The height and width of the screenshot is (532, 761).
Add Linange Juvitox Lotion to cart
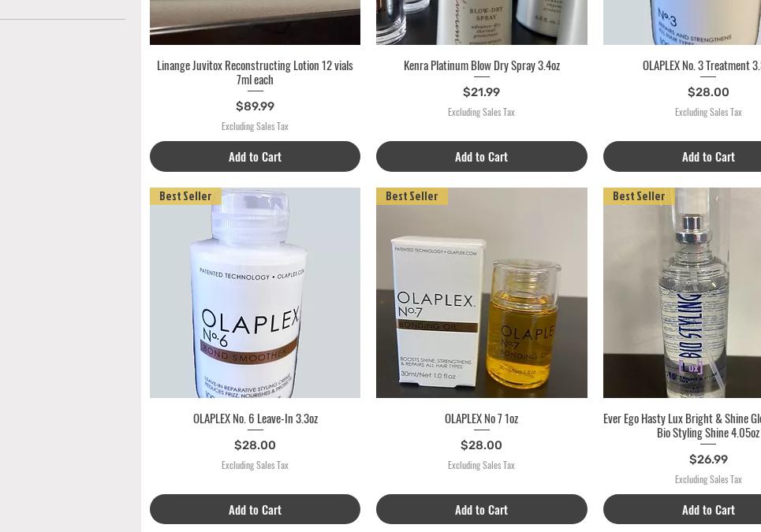pos(255,157)
